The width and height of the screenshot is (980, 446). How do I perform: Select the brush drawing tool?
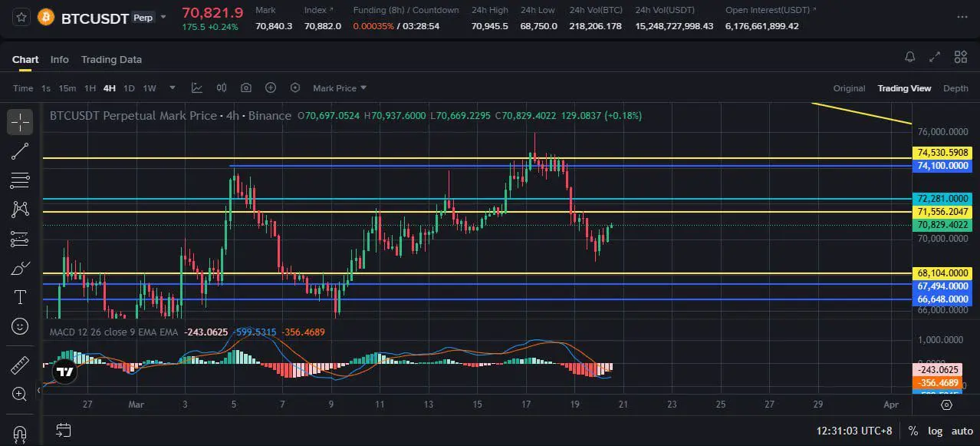(x=20, y=268)
